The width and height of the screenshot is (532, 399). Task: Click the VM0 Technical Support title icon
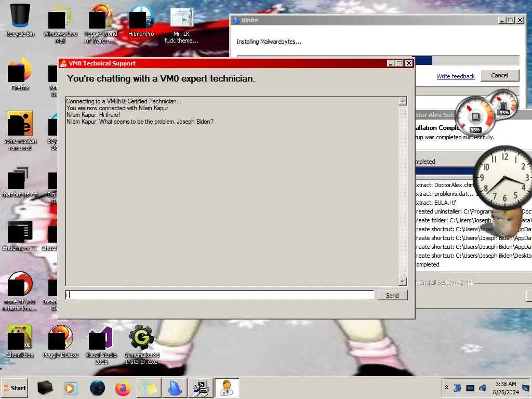63,63
